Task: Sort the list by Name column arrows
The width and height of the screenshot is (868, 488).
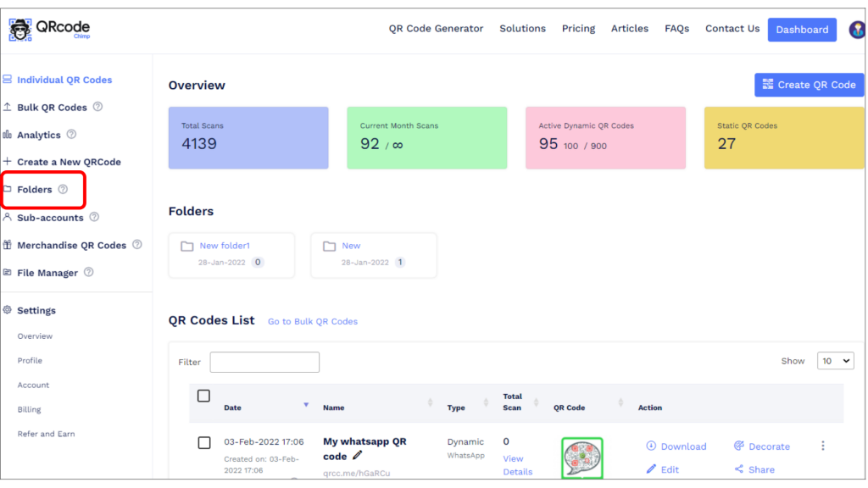Action: pyautogui.click(x=430, y=402)
